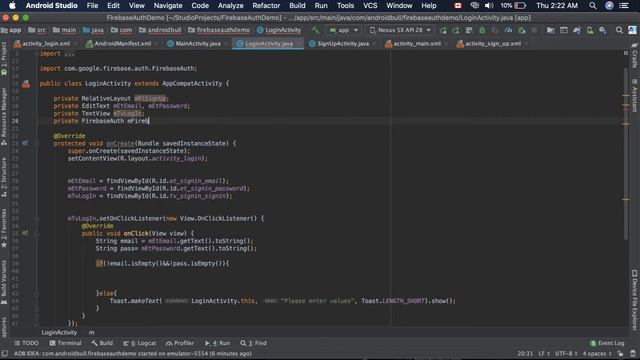
Task: Click the TODO tool window button
Action: tap(27, 343)
